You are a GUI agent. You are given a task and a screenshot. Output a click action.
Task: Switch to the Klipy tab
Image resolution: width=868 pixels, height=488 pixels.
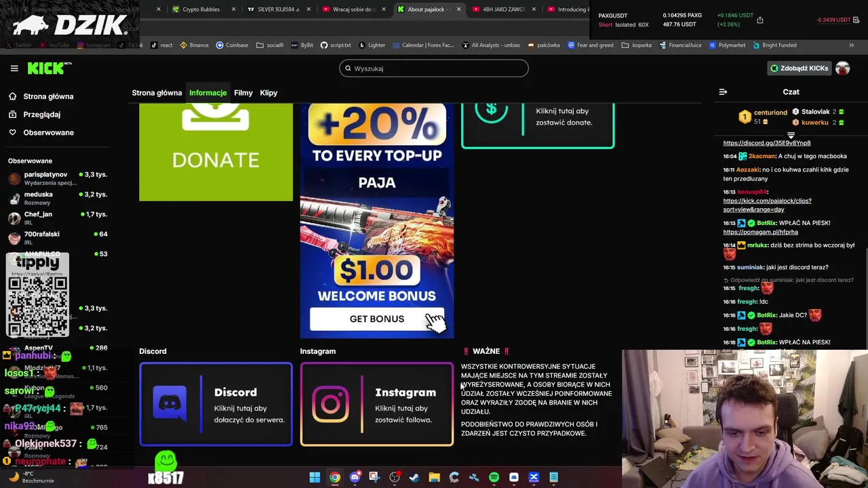(x=269, y=93)
